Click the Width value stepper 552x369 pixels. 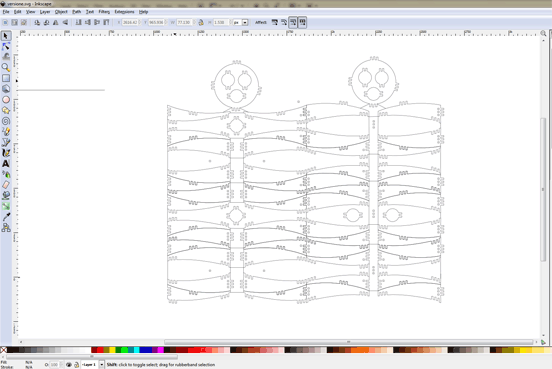click(x=194, y=23)
